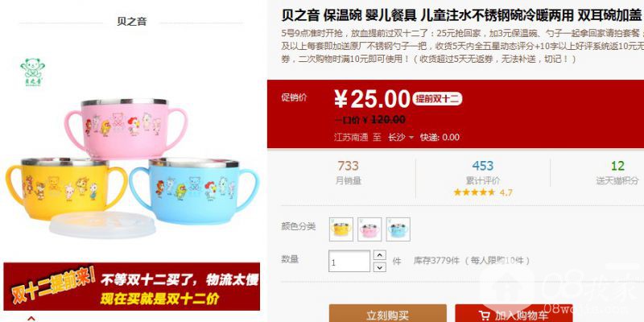Click the 提前双十二 promotion badge

point(437,99)
